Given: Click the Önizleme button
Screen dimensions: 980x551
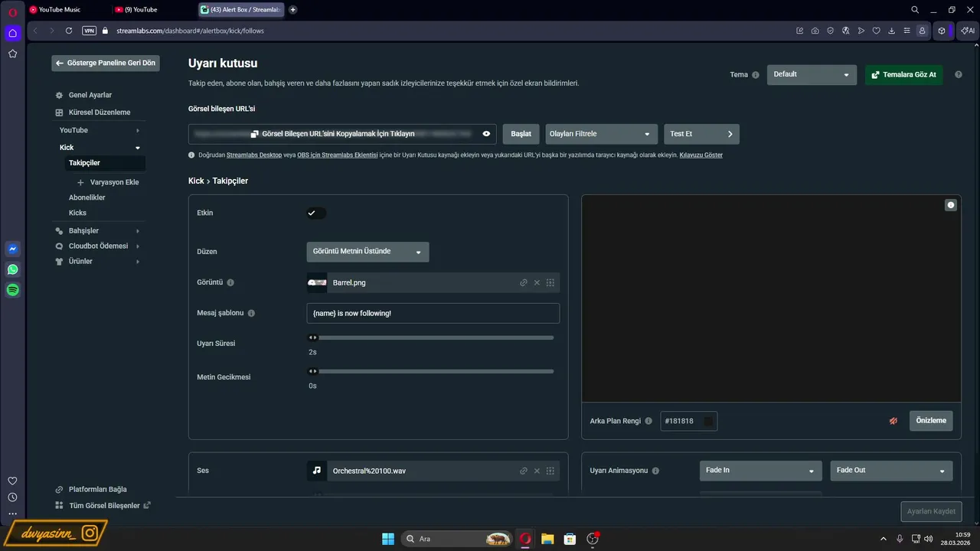Looking at the screenshot, I should point(931,421).
